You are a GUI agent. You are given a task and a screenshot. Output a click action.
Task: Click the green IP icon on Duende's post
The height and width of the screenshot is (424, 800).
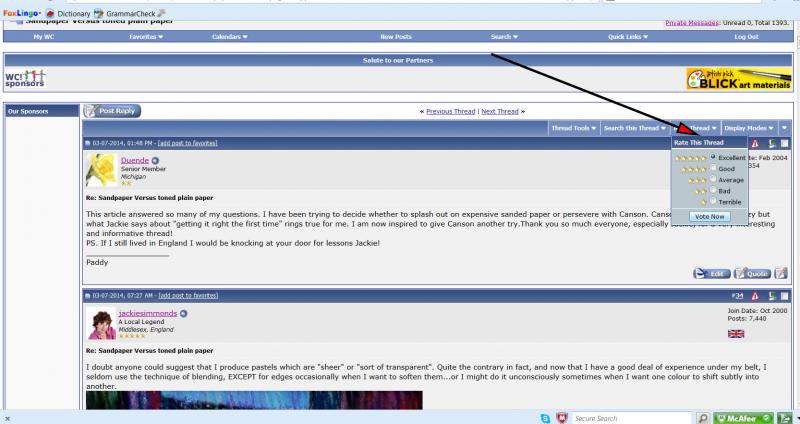coord(772,143)
